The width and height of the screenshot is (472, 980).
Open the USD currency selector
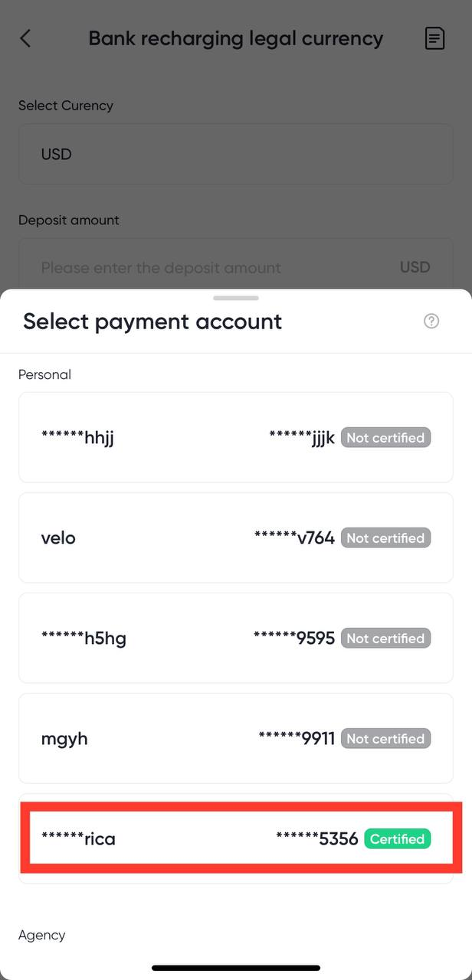coord(235,155)
